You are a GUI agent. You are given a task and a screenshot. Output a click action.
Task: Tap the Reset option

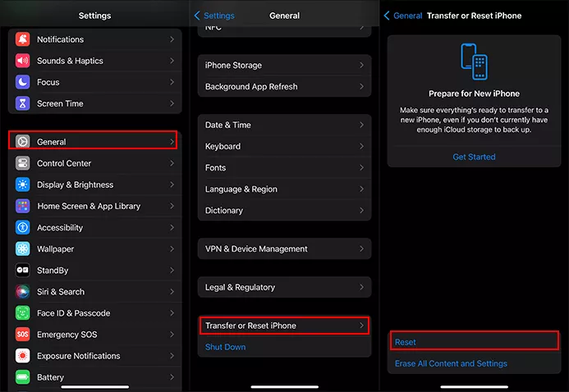coord(474,342)
